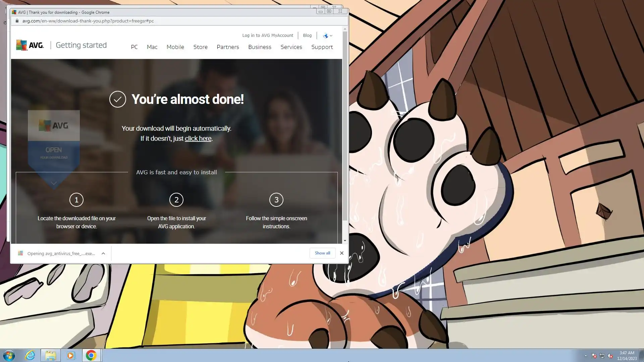Click Log in to AVG MyAccount
This screenshot has height=362, width=644.
click(x=267, y=36)
